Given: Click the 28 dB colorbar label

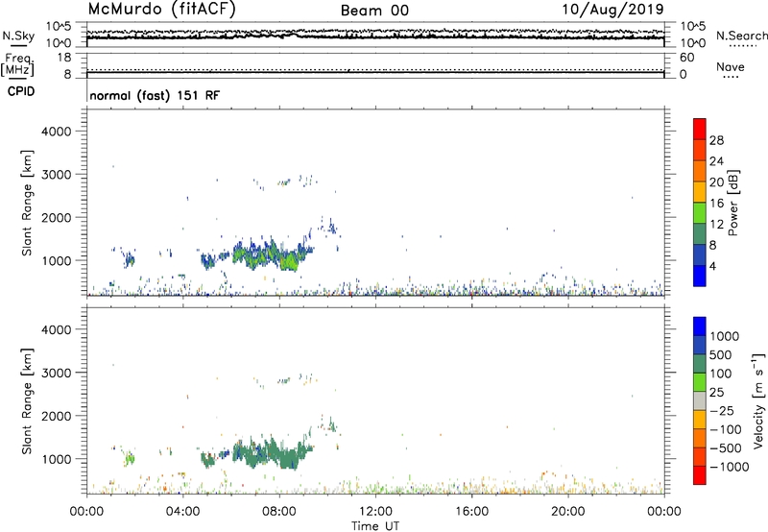Looking at the screenshot, I should tap(716, 140).
